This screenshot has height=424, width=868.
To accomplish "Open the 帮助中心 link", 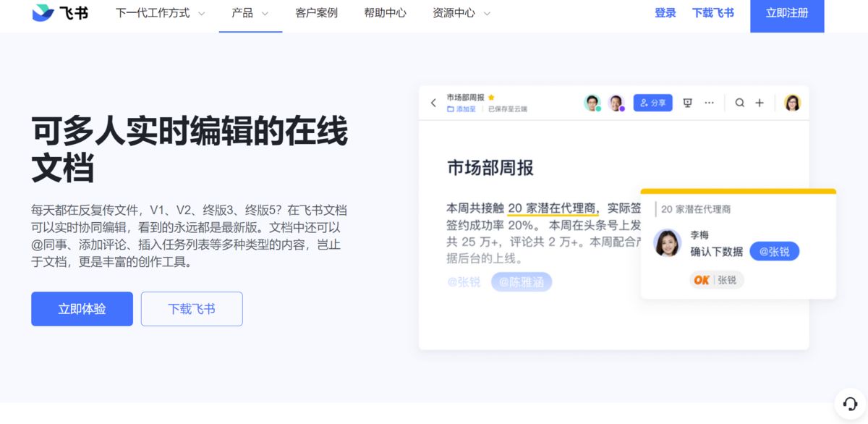I will [385, 13].
